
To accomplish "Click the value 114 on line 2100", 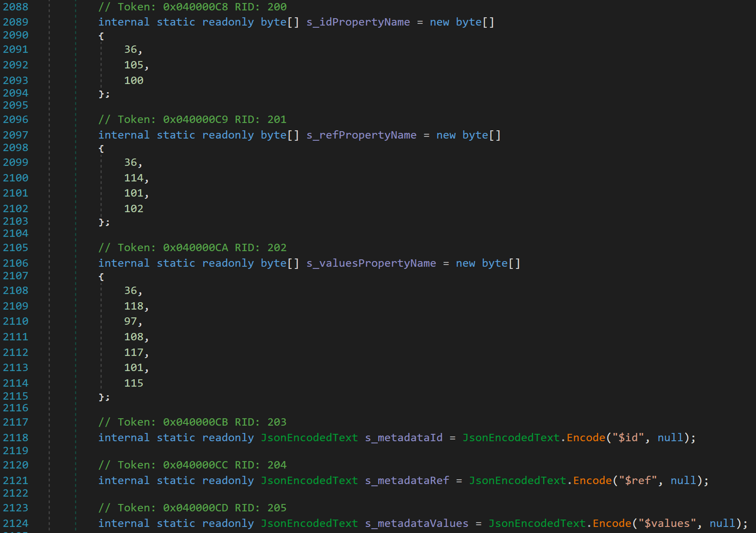I will pyautogui.click(x=134, y=178).
